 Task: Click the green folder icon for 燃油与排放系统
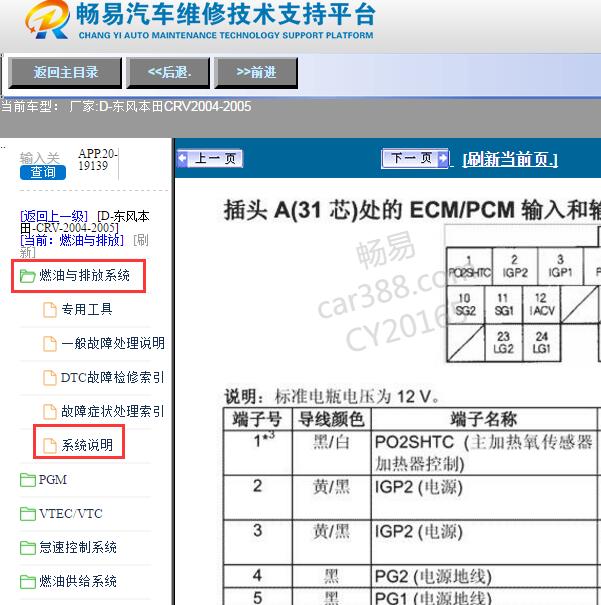tap(27, 276)
